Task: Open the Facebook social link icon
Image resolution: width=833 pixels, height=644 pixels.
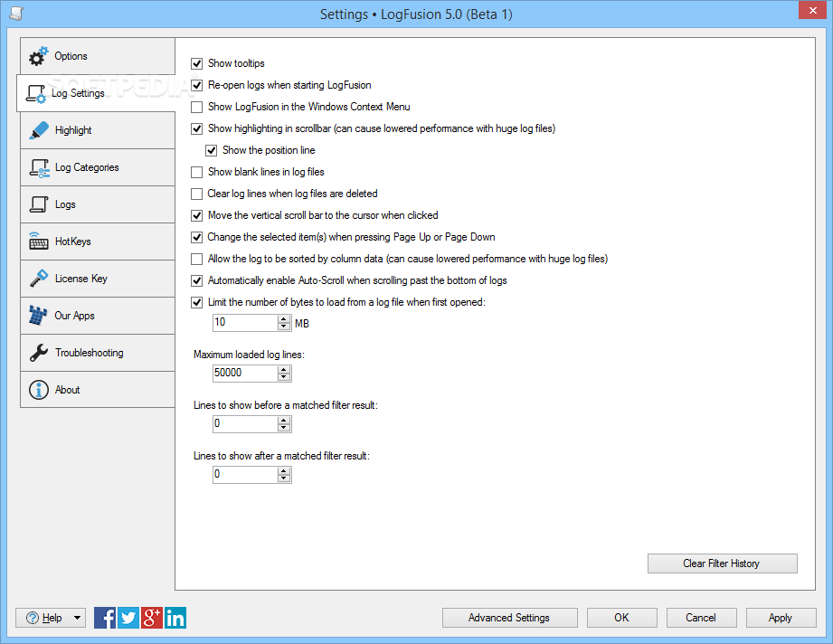Action: (x=105, y=618)
